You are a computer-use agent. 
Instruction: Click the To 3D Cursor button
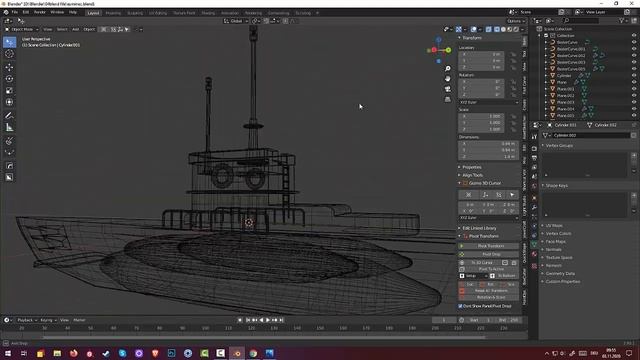click(x=481, y=263)
